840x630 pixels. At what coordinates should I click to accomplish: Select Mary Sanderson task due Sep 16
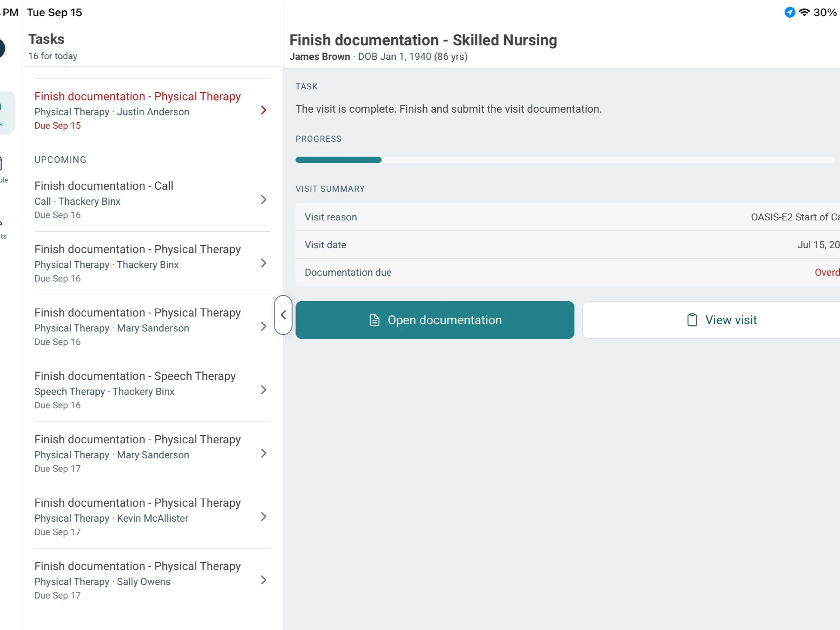(152, 327)
